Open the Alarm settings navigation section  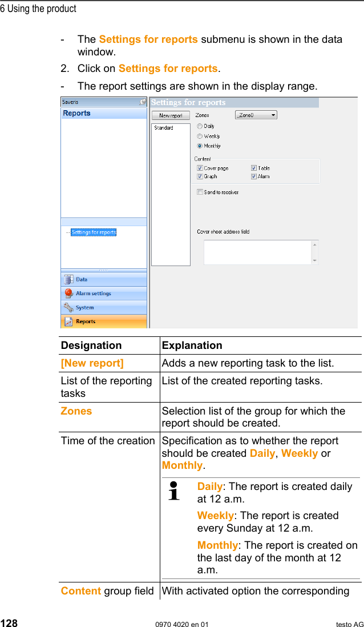point(104,294)
